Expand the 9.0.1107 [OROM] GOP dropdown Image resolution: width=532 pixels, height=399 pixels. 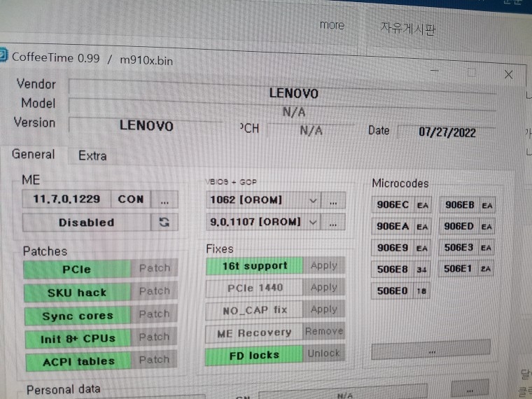[313, 223]
